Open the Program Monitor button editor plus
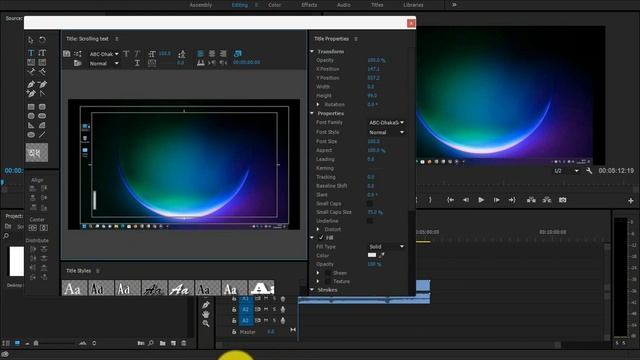This screenshot has height=360, width=640. [x=631, y=201]
